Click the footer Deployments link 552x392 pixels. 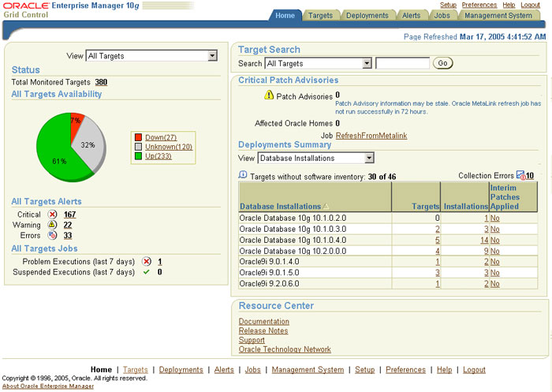pyautogui.click(x=181, y=369)
